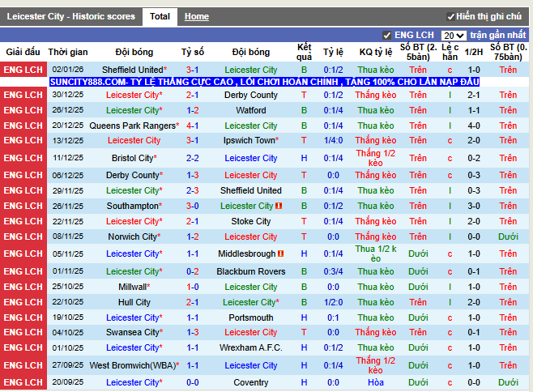Select the date 13/12/25
This screenshot has width=533, height=392.
point(68,140)
